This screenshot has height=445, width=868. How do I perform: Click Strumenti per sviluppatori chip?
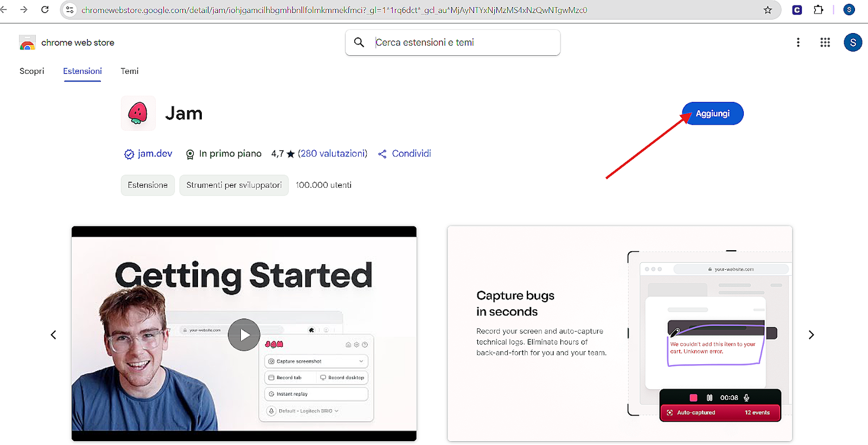coord(234,185)
